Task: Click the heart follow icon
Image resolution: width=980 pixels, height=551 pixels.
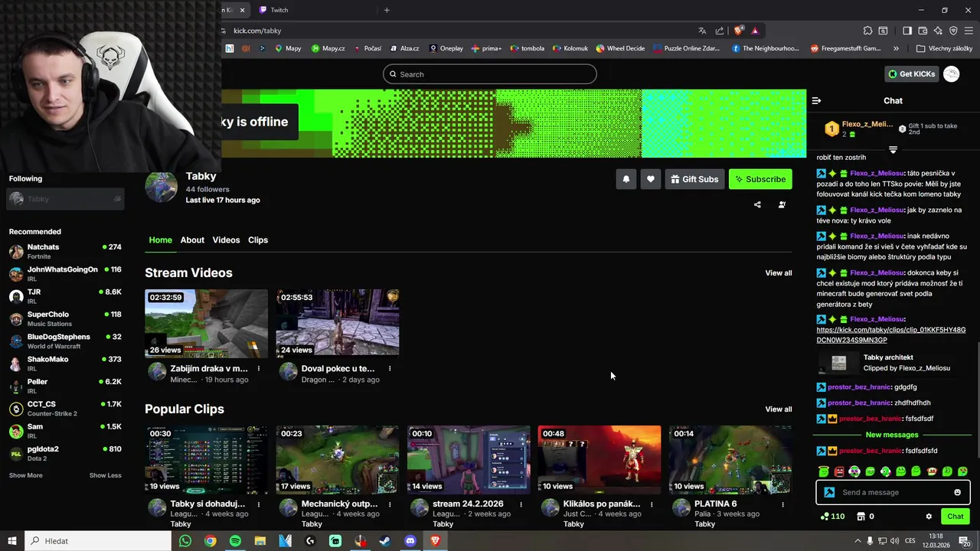Action: (650, 179)
